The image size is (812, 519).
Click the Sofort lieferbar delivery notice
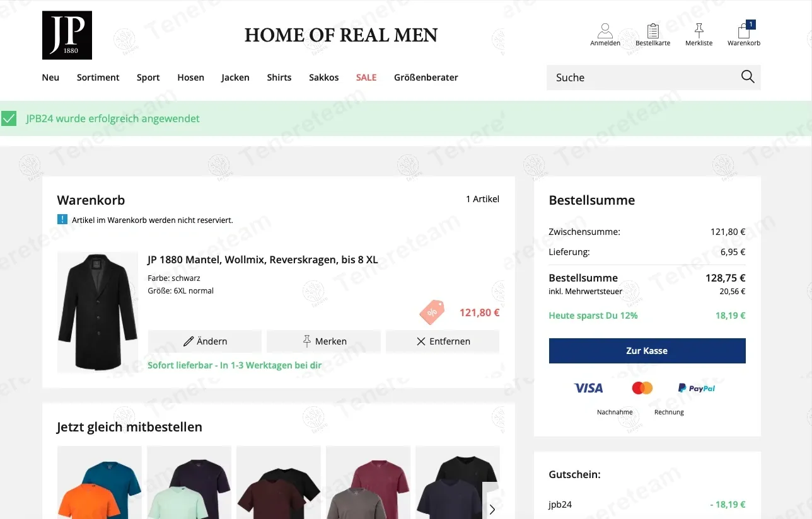click(x=235, y=365)
